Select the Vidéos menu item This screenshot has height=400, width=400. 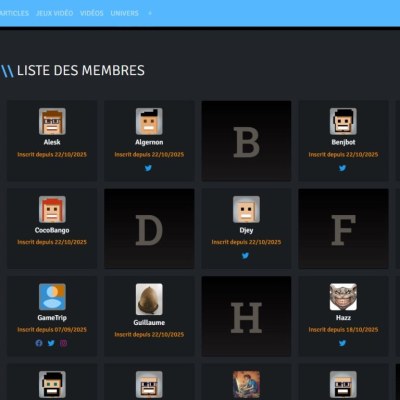tap(92, 13)
